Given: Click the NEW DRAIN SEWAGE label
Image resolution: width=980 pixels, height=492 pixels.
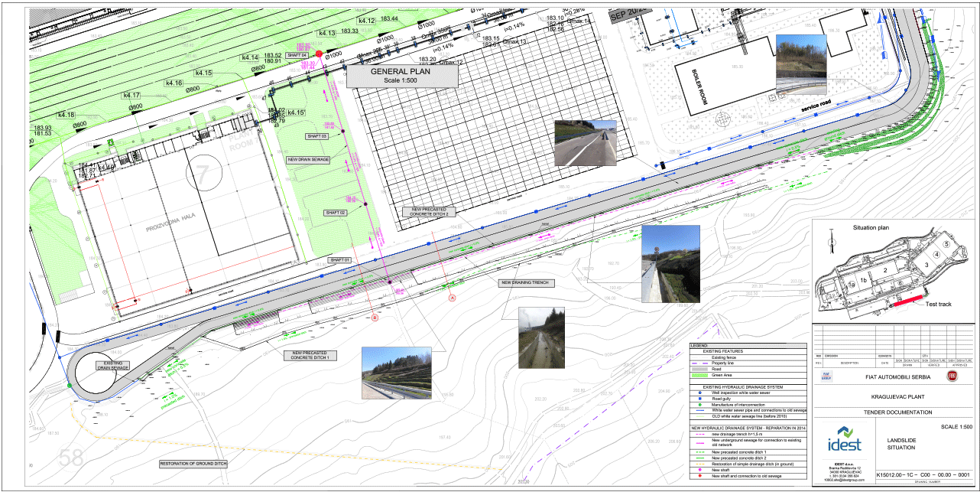Looking at the screenshot, I should pyautogui.click(x=308, y=160).
